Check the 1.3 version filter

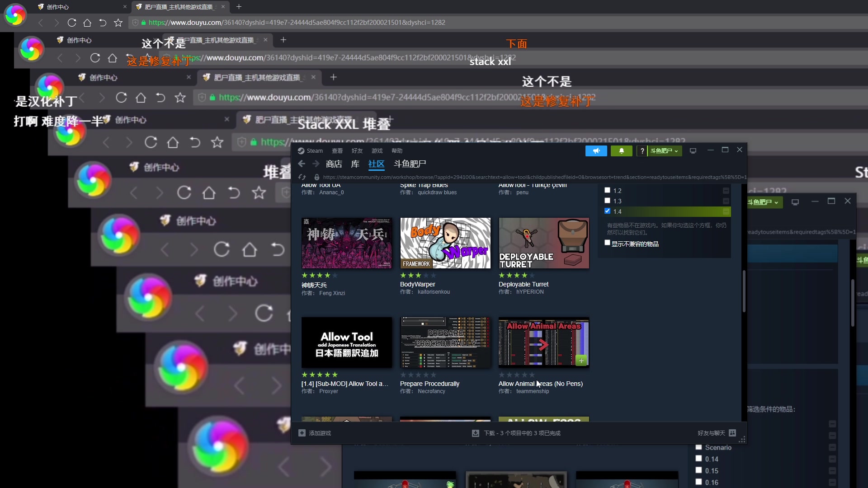pos(608,201)
